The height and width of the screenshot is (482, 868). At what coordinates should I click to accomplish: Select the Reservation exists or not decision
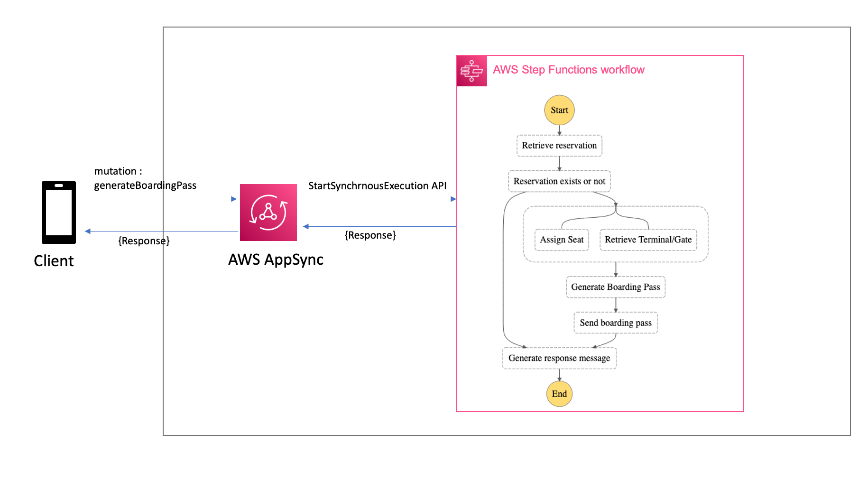click(560, 181)
